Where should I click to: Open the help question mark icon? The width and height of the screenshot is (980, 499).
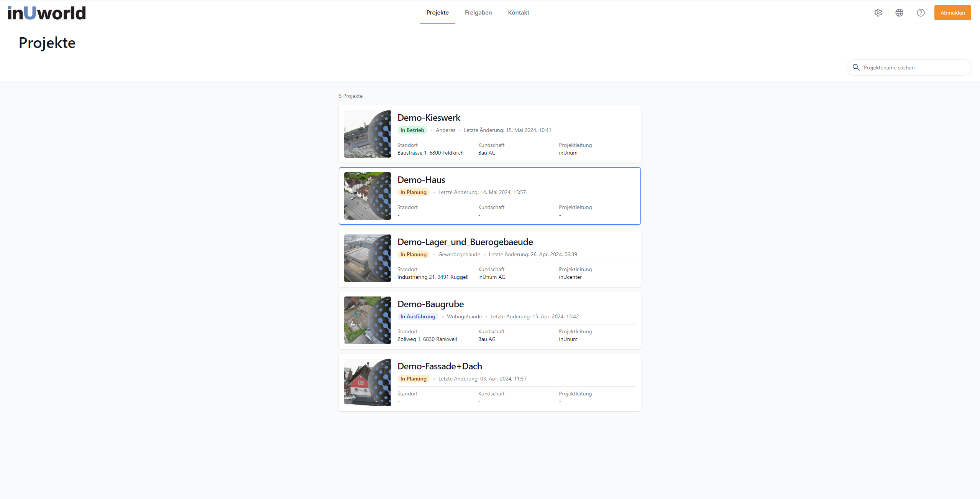pos(921,13)
